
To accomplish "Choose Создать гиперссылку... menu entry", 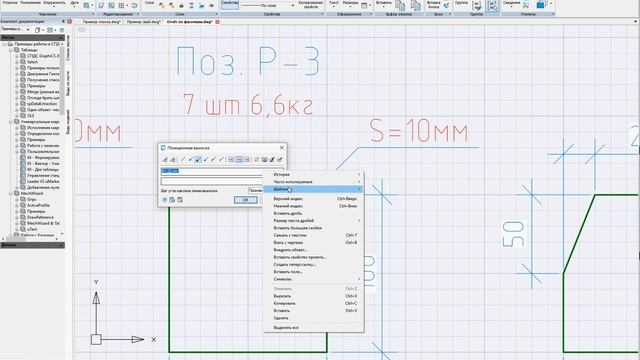I will tap(313, 264).
